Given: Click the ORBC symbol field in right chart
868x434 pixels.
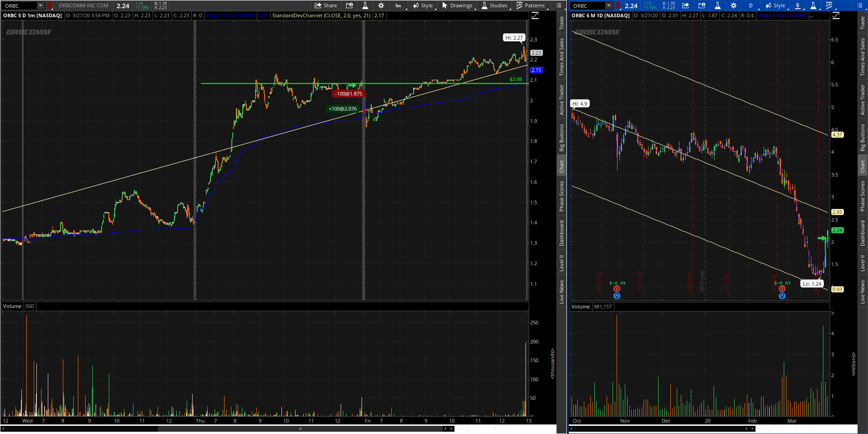Looking at the screenshot, I should tap(588, 5).
